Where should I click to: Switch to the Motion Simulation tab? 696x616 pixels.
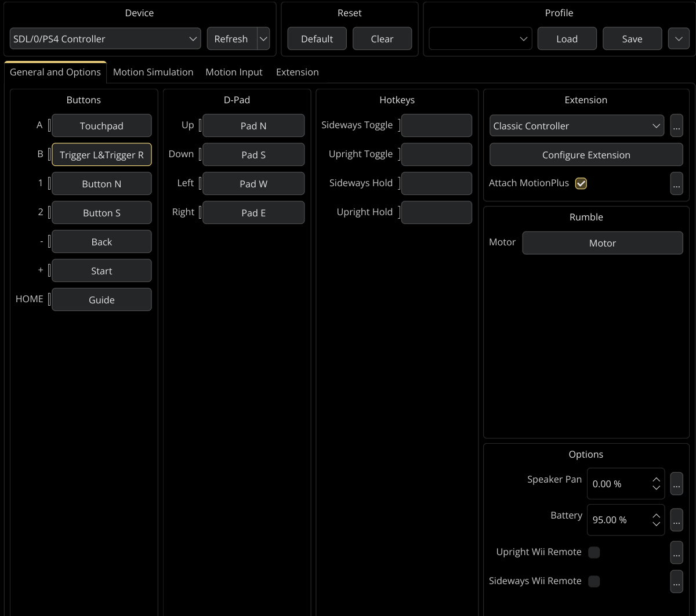[x=153, y=72]
